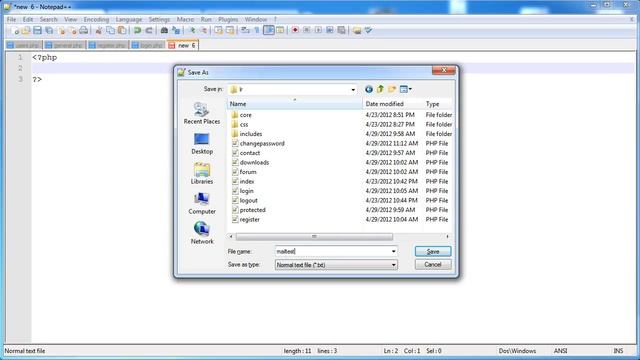Click the Stop Recording macro icon
Viewport: 640px width, 360px height.
click(x=307, y=31)
